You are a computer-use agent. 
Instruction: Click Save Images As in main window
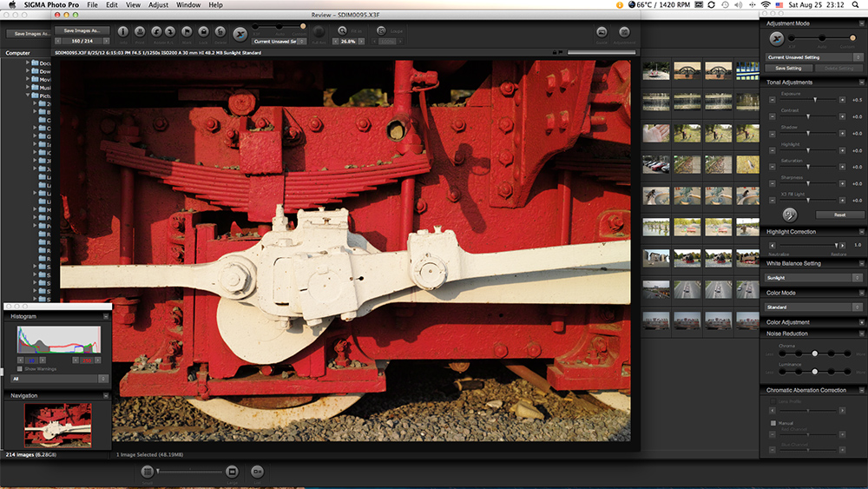(28, 34)
